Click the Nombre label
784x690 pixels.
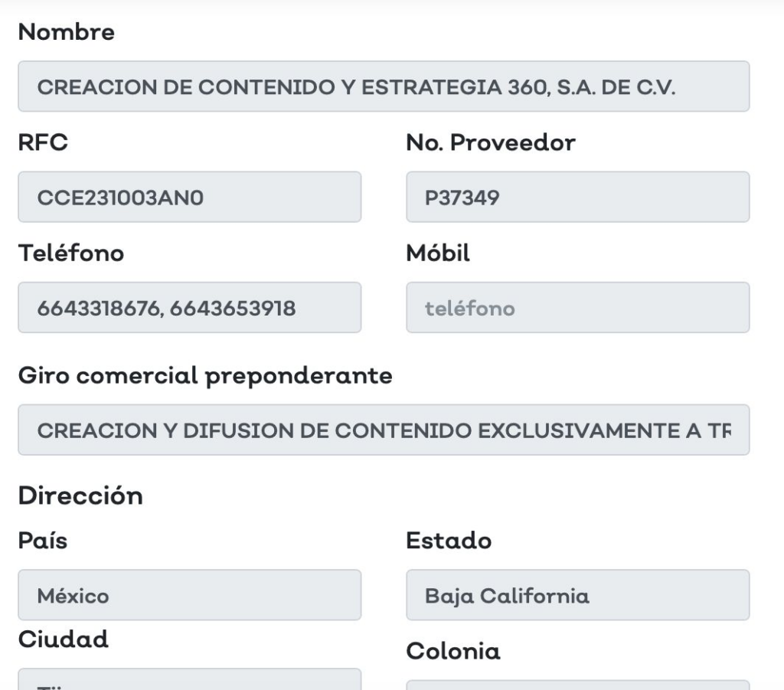click(66, 33)
